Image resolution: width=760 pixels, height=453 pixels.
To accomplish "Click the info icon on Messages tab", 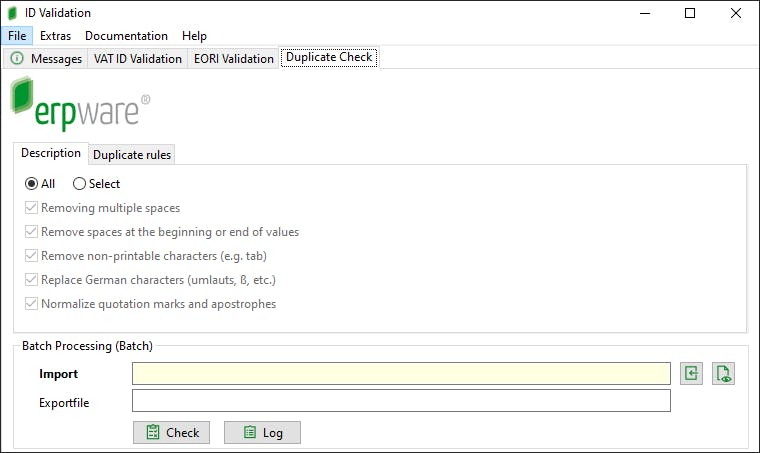I will pos(17,59).
